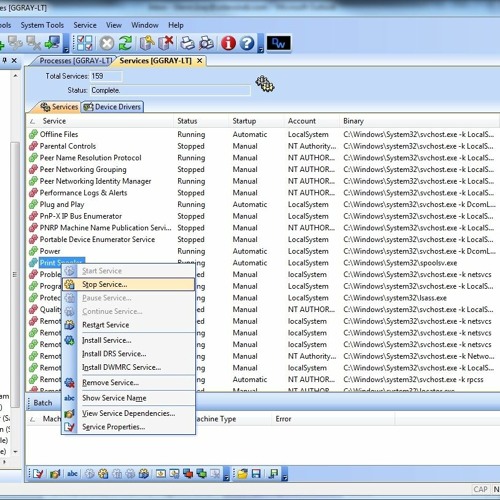
Task: Select the Performance Logs & Alerts row
Action: 262,193
